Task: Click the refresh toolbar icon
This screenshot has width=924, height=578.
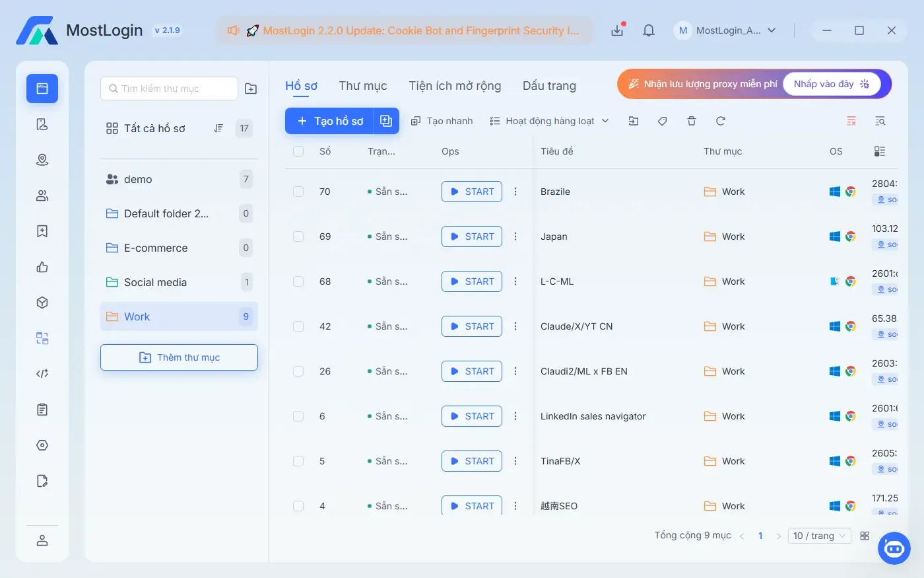Action: pyautogui.click(x=721, y=121)
